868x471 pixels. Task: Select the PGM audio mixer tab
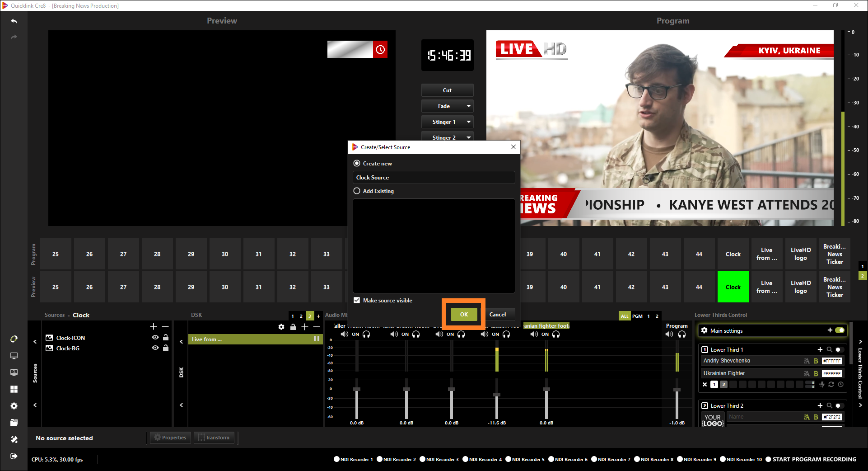[637, 316]
